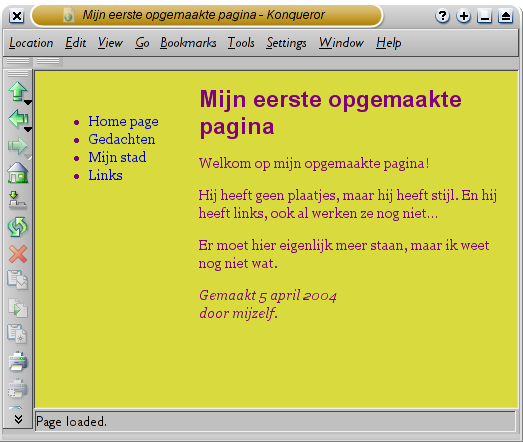
Task: Open the Help menu
Action: [x=389, y=43]
